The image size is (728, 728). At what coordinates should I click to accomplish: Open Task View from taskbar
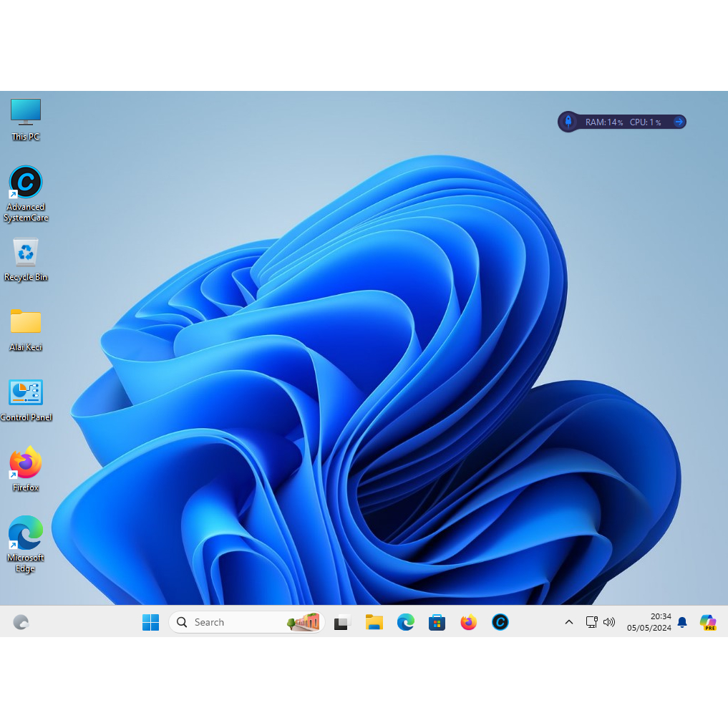[x=342, y=623]
